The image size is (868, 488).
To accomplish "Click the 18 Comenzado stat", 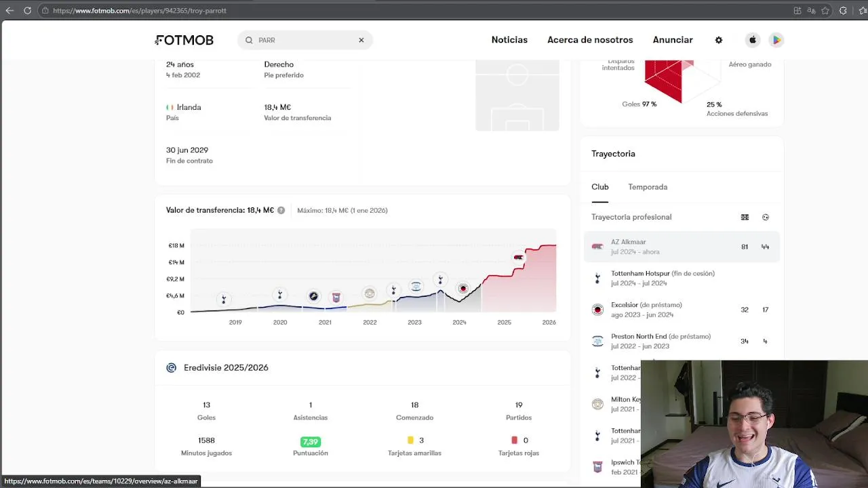I will coord(414,411).
